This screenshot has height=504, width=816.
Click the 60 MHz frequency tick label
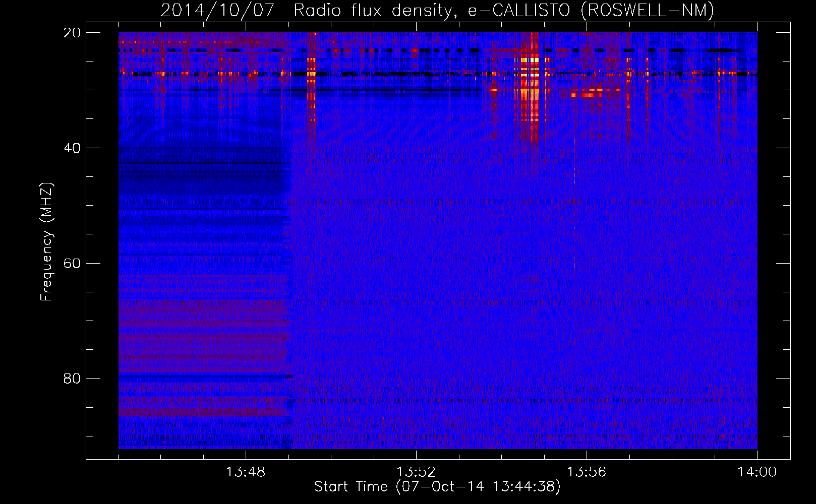pos(72,264)
